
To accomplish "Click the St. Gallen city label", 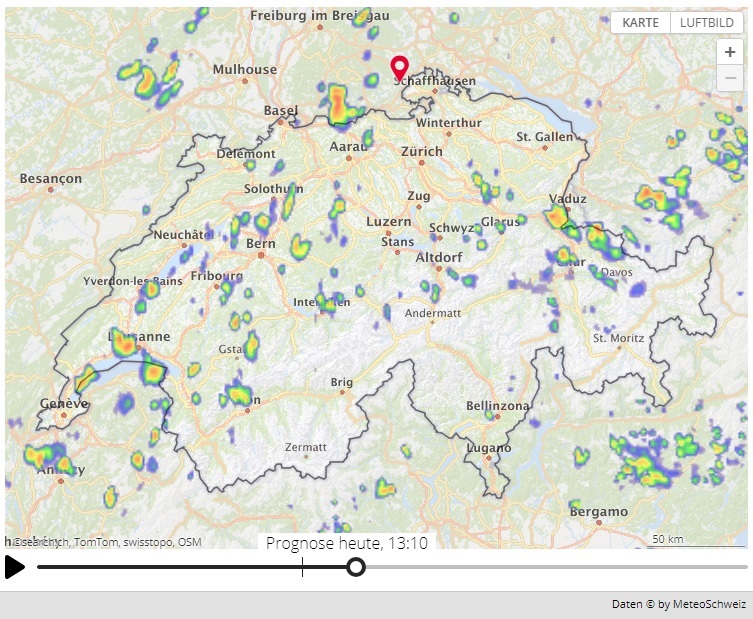I will pos(545,137).
